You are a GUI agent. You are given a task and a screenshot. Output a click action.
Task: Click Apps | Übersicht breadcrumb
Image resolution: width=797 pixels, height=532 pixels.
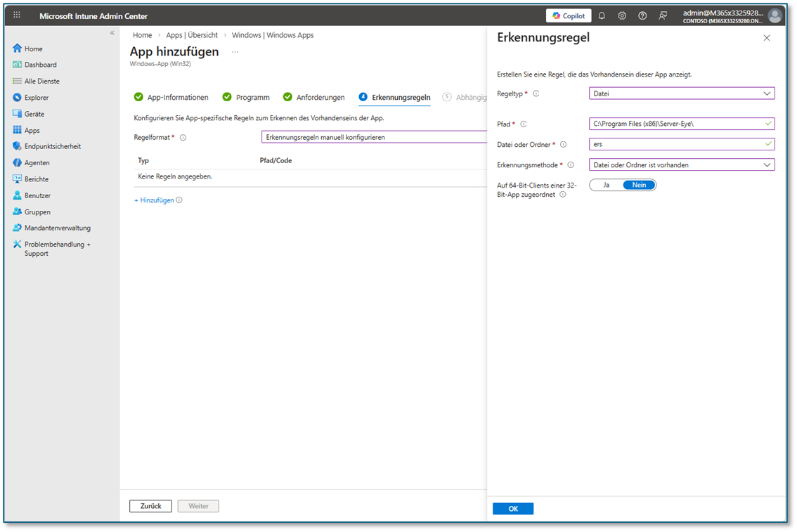[192, 35]
